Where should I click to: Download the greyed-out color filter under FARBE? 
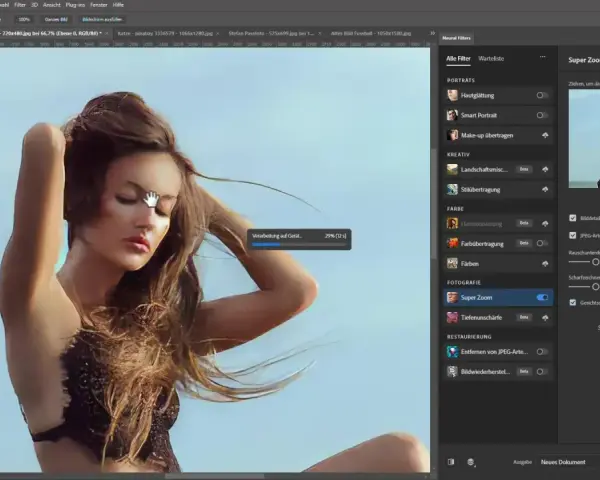point(545,224)
